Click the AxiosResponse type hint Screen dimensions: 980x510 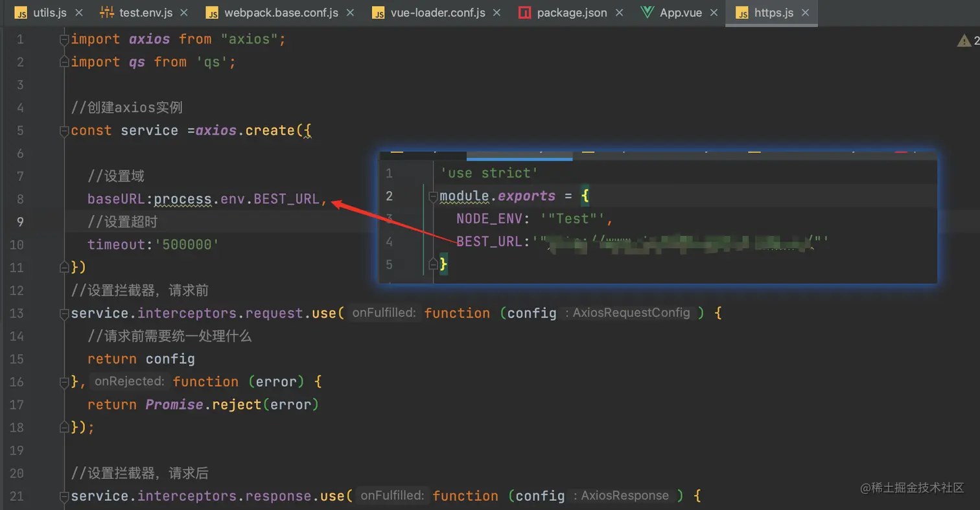[x=625, y=496]
